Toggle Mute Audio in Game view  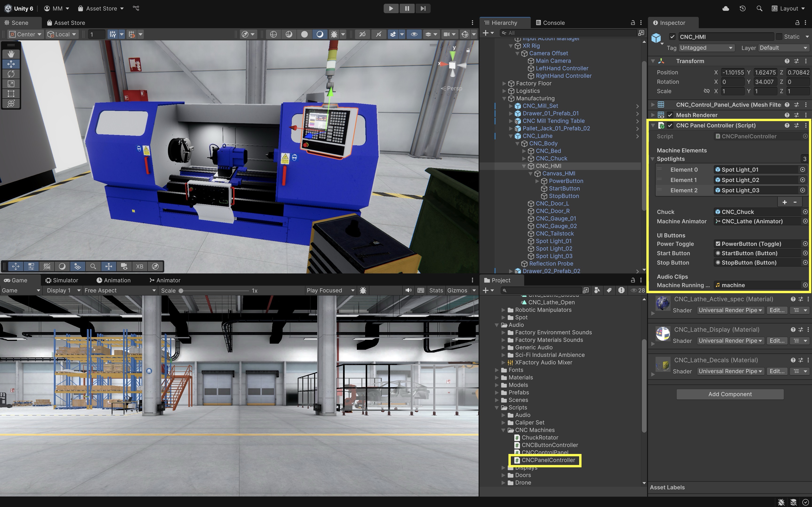pos(408,290)
